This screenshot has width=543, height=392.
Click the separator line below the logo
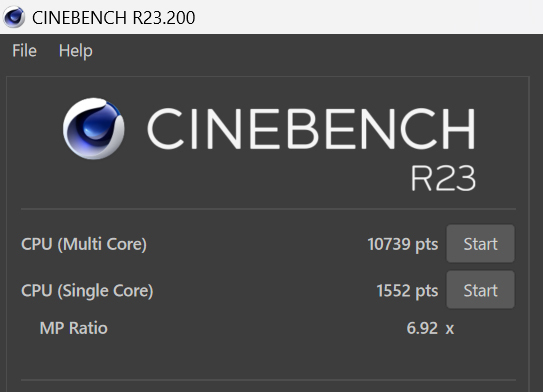[268, 209]
